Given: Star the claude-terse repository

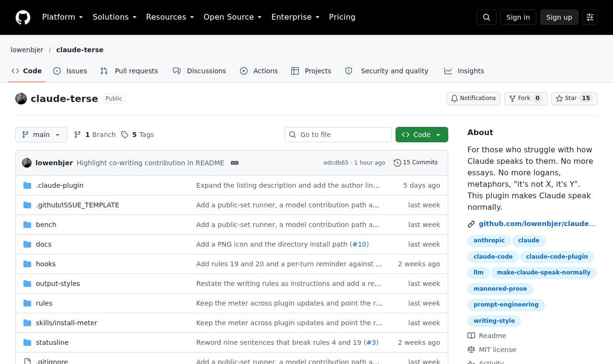Looking at the screenshot, I should tap(574, 98).
